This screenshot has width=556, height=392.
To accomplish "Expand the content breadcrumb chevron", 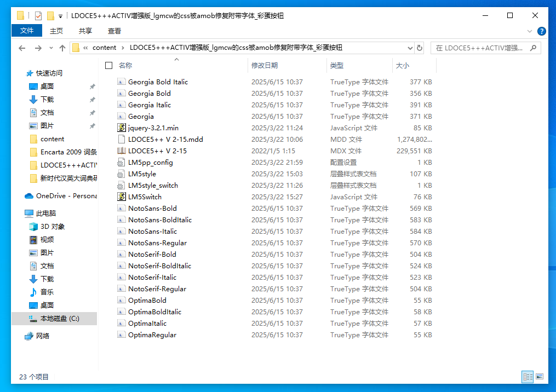I will pos(123,48).
